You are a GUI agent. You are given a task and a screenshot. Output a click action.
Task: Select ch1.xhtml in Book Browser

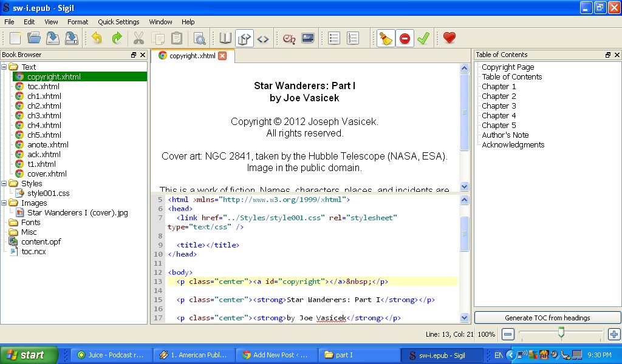point(44,96)
